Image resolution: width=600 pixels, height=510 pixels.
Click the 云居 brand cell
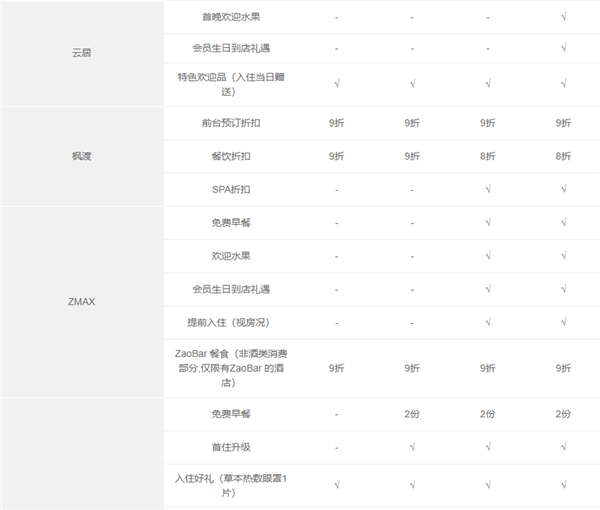tap(82, 50)
